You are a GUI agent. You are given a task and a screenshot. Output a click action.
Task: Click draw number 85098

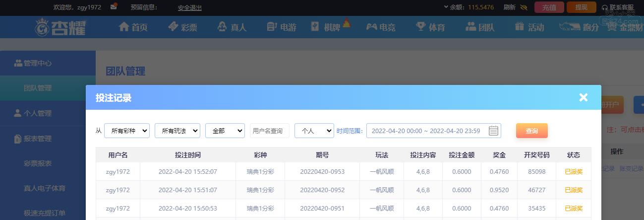[537, 172]
